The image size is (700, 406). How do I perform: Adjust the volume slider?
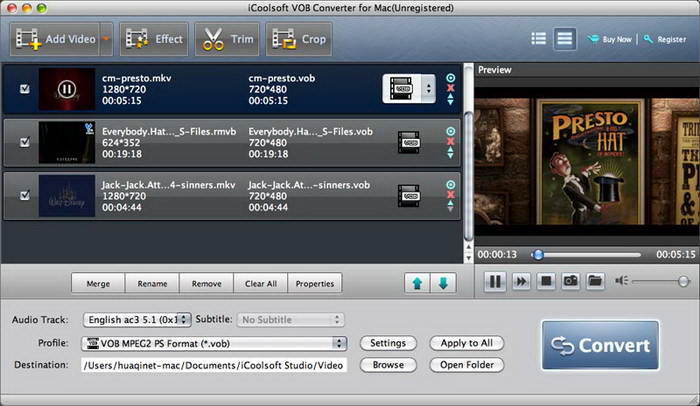click(661, 281)
